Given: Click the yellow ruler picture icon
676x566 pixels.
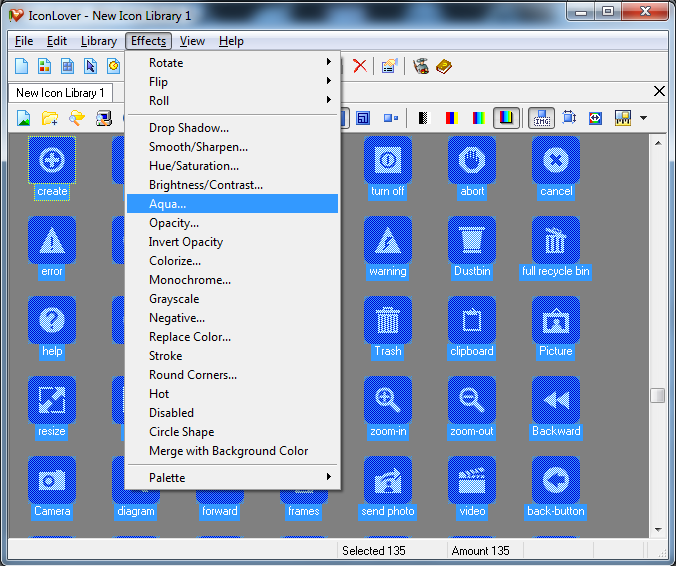Looking at the screenshot, I should [623, 118].
